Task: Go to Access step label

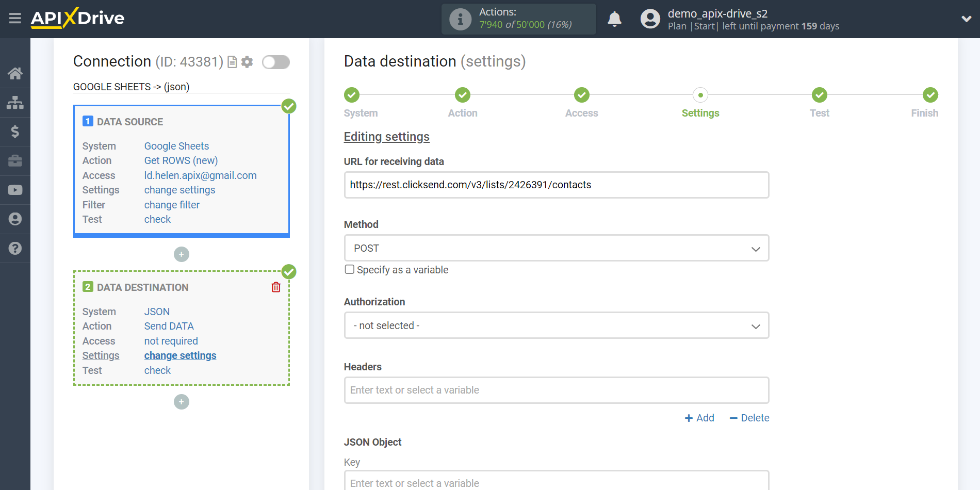Action: pyautogui.click(x=582, y=113)
